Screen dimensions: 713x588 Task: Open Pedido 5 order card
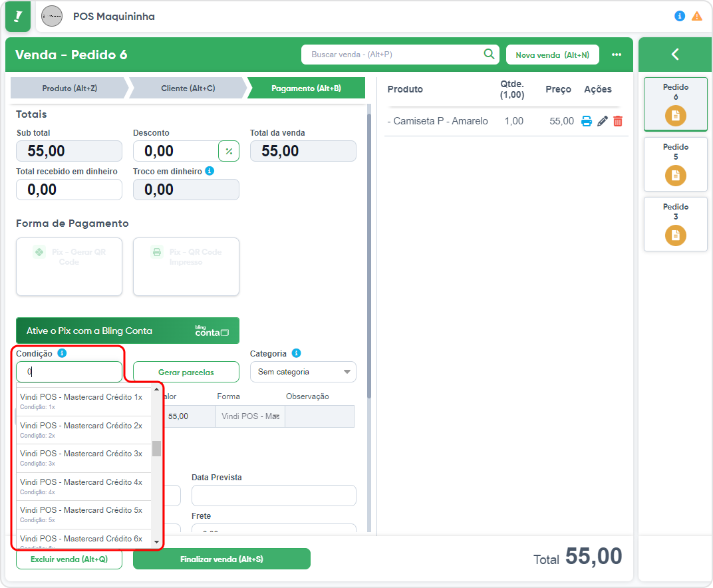pos(675,164)
